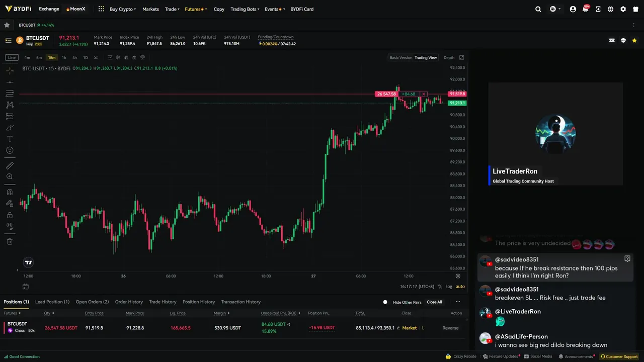Expand the Trade menu

pos(172,9)
